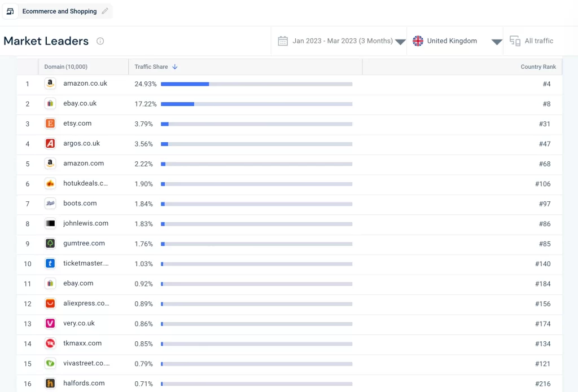
Task: Click the etsy.com traffic share bar
Action: (x=257, y=124)
